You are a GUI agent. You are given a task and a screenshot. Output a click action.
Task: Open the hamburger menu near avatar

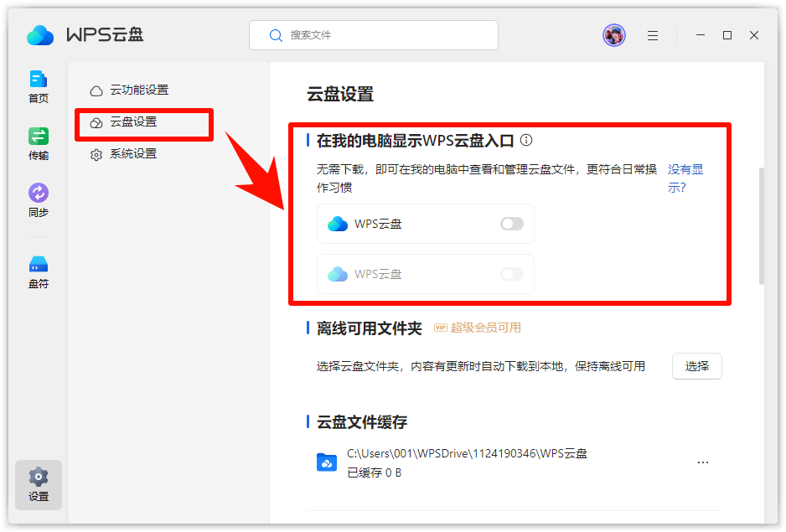click(x=653, y=35)
